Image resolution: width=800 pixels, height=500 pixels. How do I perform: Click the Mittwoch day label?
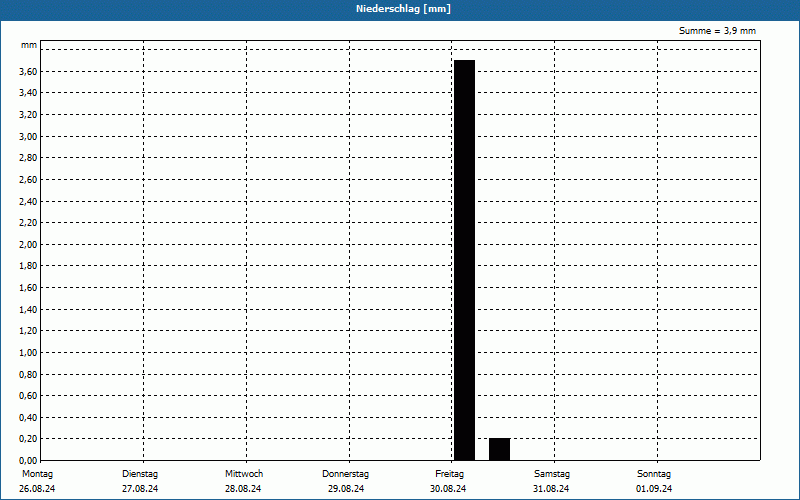tap(244, 474)
